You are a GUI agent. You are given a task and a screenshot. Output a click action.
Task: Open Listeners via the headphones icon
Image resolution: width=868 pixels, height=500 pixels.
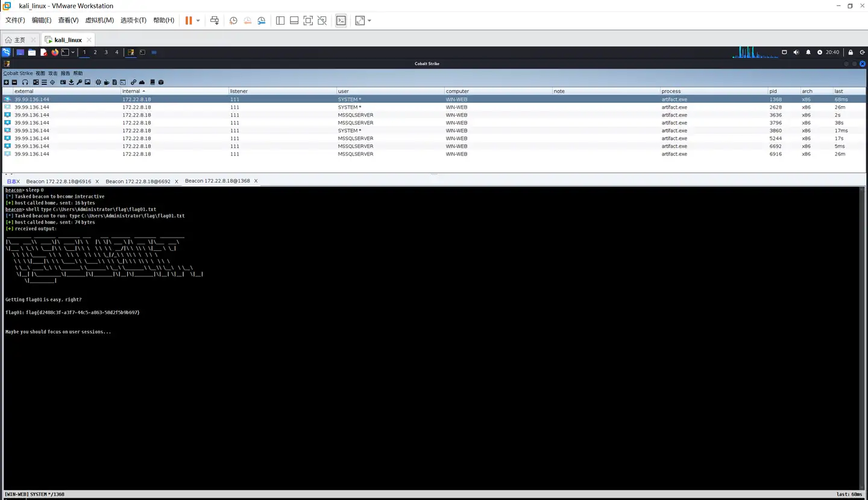25,82
